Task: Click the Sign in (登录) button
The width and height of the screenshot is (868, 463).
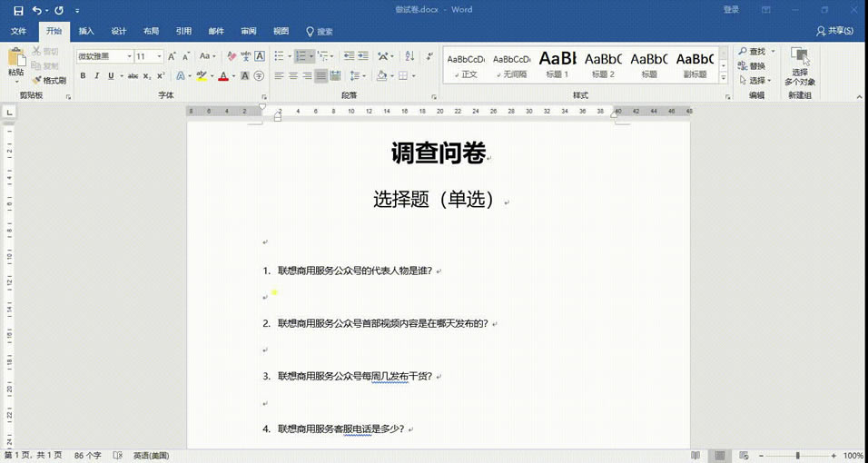Action: point(731,10)
